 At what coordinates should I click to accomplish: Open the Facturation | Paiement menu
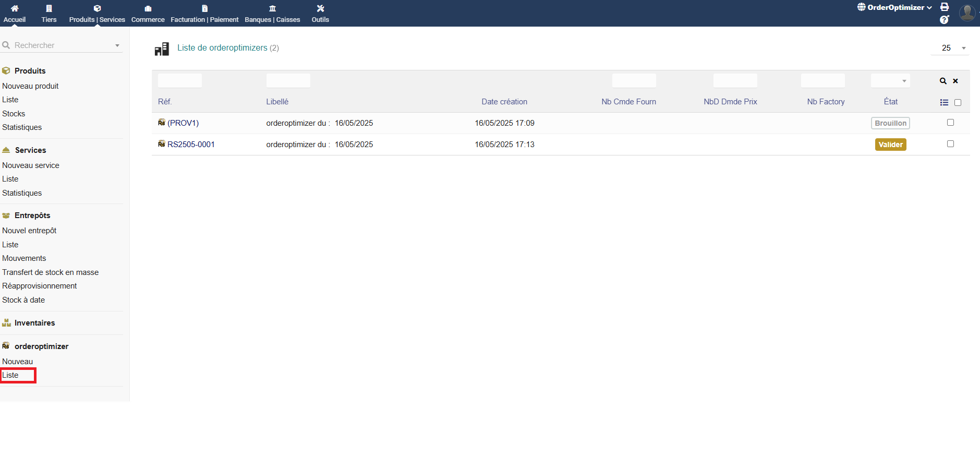[204, 14]
